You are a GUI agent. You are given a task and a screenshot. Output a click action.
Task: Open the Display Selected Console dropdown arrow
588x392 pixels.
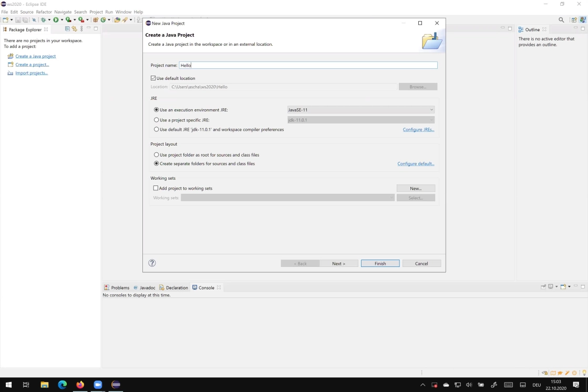[x=556, y=286]
